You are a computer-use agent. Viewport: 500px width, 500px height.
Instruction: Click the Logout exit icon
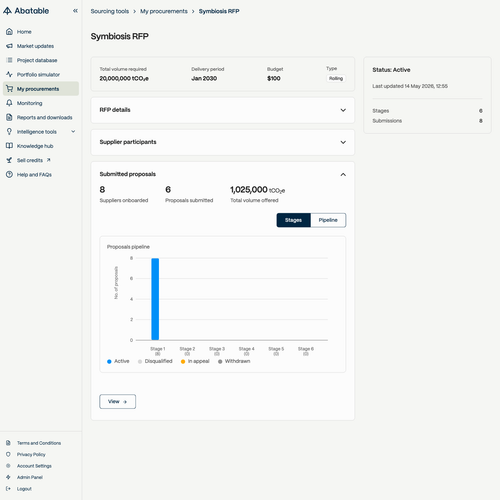(8, 489)
